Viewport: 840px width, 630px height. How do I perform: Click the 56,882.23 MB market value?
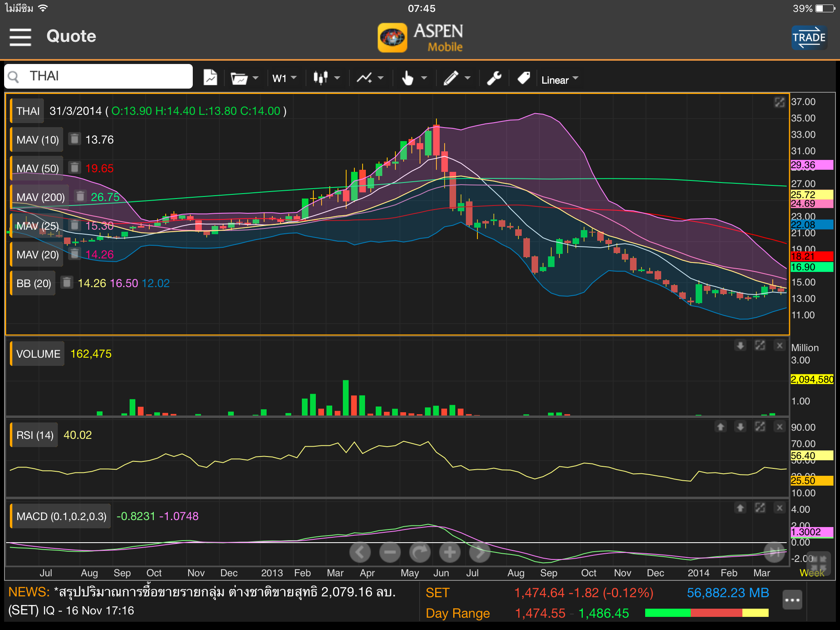728,593
